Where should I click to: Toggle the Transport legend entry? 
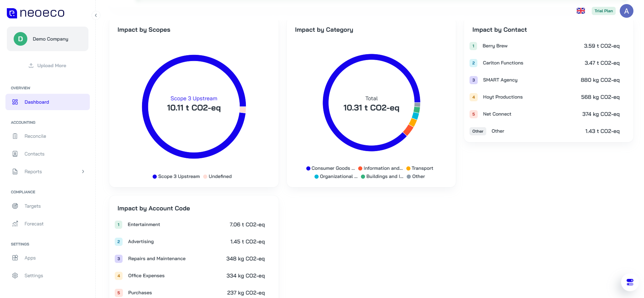click(x=420, y=168)
